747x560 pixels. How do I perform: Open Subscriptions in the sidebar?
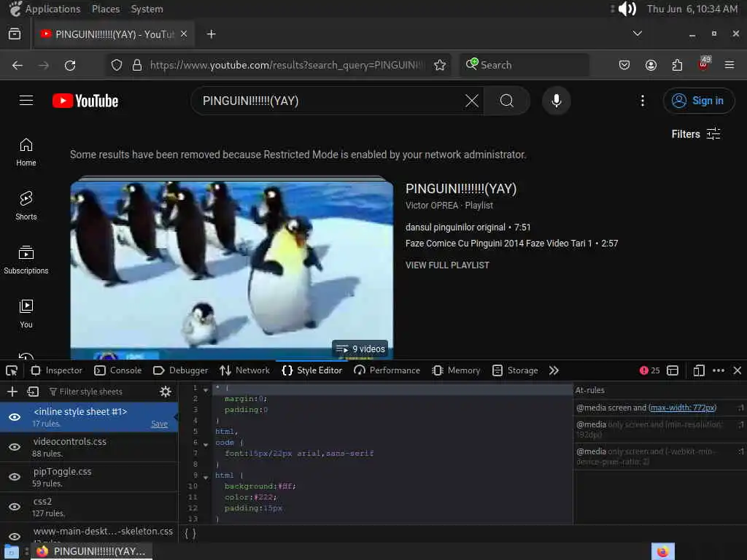26,260
